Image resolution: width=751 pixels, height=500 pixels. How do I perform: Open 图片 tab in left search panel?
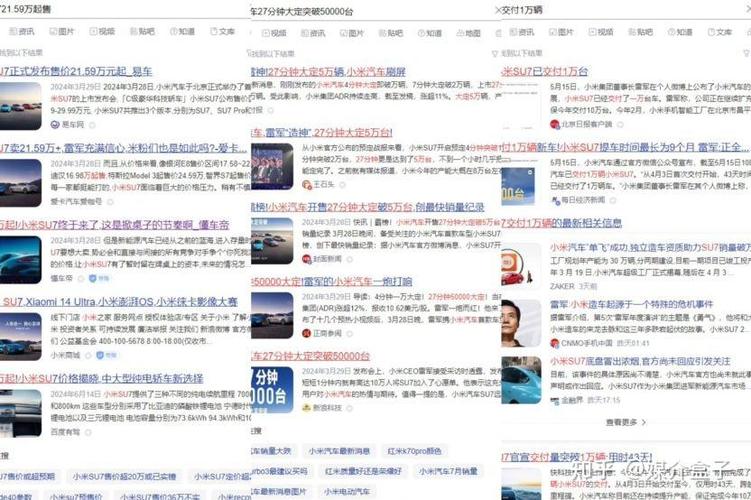tap(62, 32)
